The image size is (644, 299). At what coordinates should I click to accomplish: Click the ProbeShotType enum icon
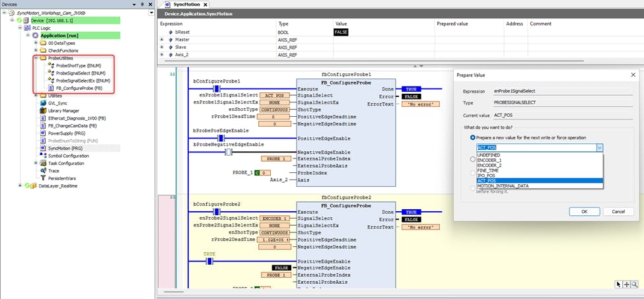[51, 66]
